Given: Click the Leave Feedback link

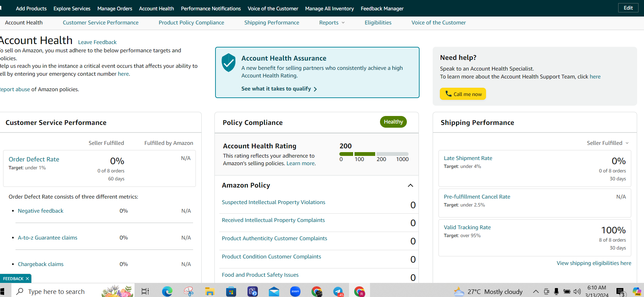Looking at the screenshot, I should click(97, 42).
